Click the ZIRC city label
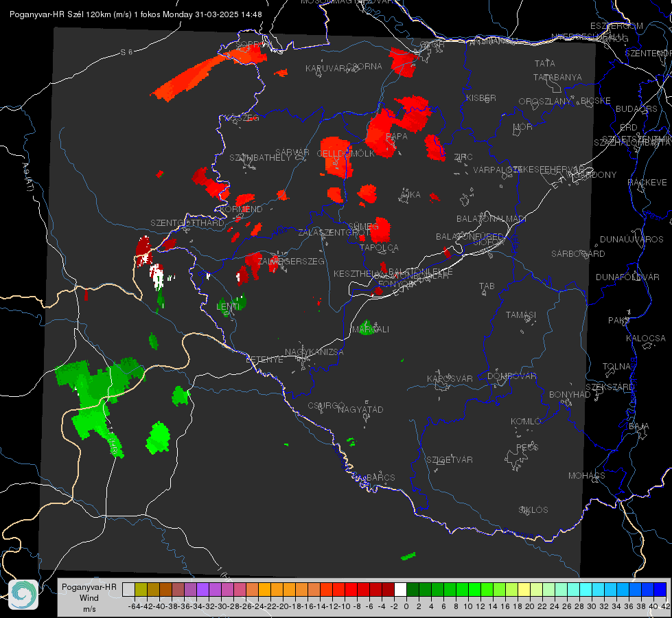 point(463,157)
